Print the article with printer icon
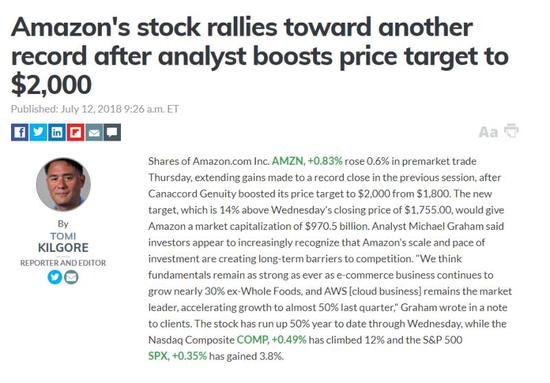Viewport: 550px width, 383px height. [x=511, y=130]
